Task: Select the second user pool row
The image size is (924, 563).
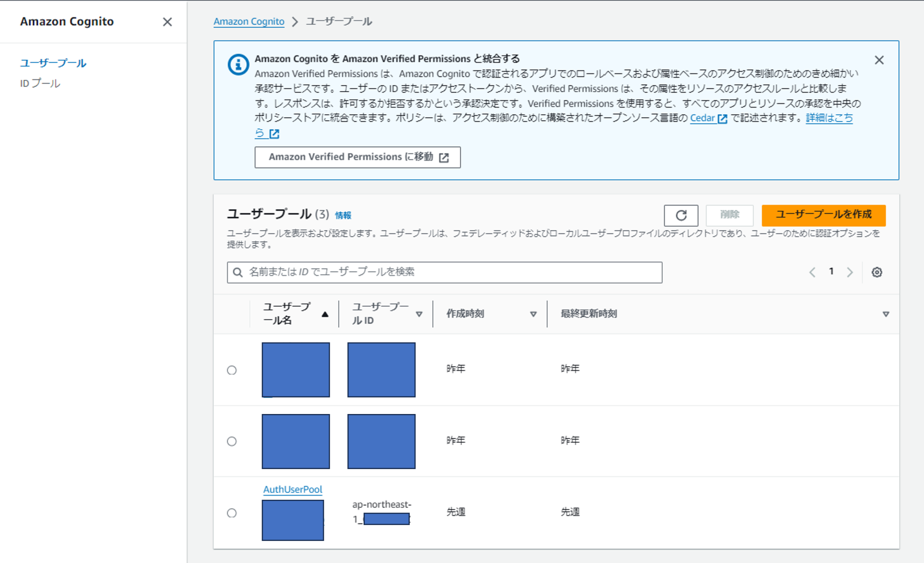Action: click(x=231, y=441)
